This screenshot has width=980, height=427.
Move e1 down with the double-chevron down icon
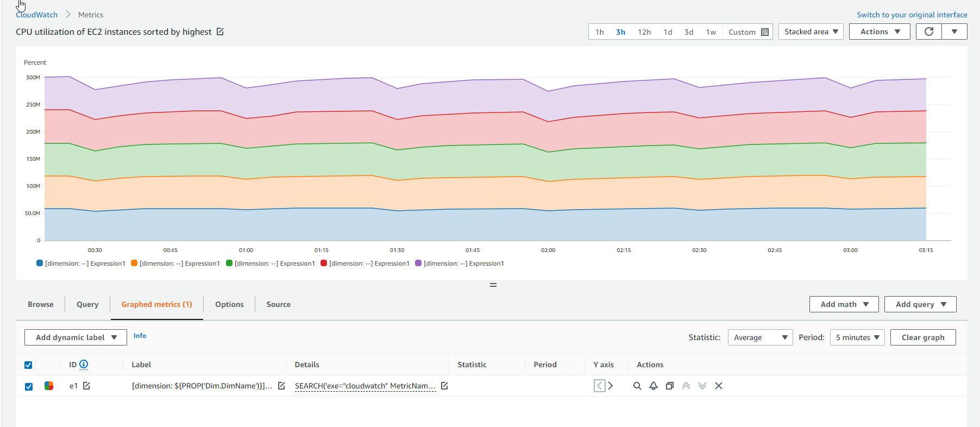pos(702,386)
